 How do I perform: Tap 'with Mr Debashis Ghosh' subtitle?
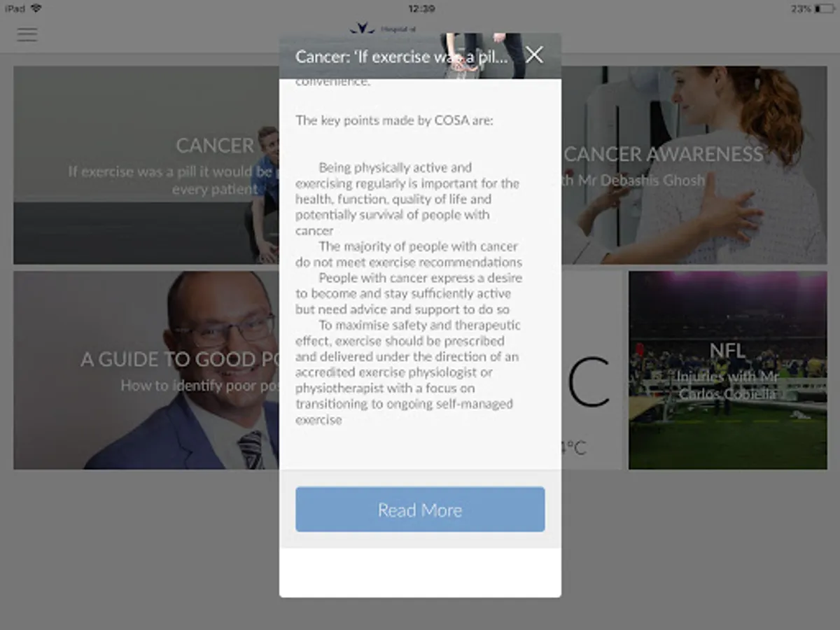[633, 181]
